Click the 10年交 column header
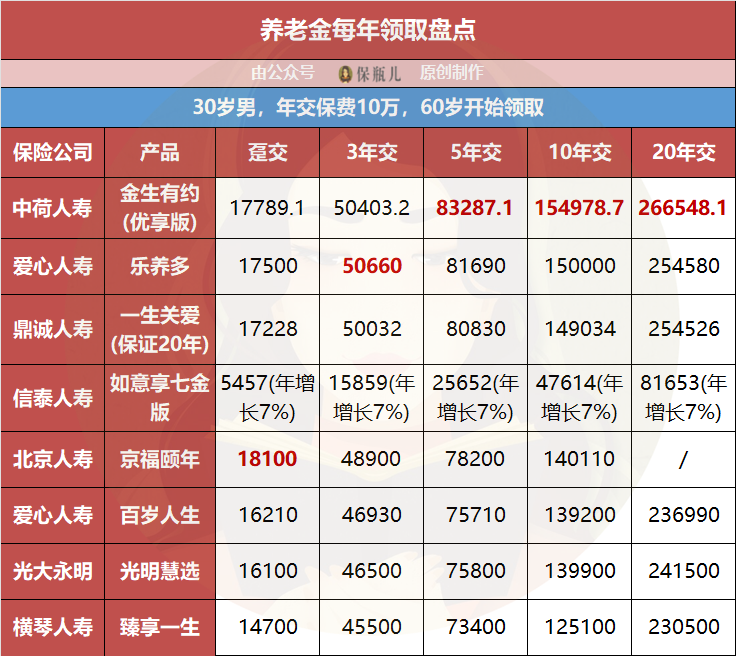Screen dimensions: 736x656 [x=580, y=153]
